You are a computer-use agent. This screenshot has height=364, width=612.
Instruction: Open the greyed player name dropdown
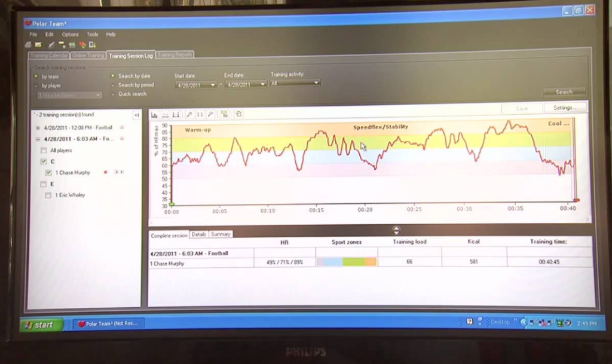(98, 95)
